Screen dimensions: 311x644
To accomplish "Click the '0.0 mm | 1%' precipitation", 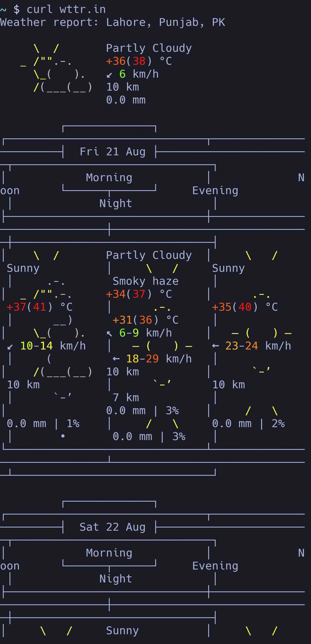I will (43, 424).
